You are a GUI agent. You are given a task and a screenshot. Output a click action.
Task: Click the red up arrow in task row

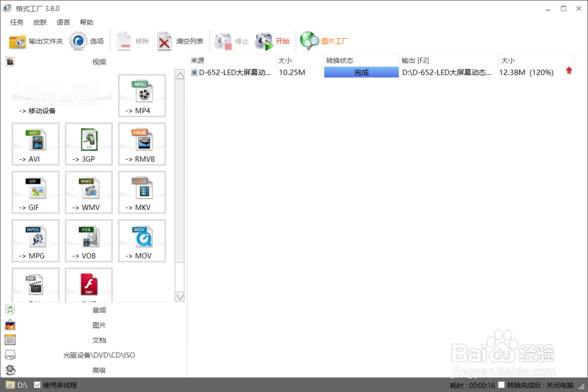(x=569, y=71)
